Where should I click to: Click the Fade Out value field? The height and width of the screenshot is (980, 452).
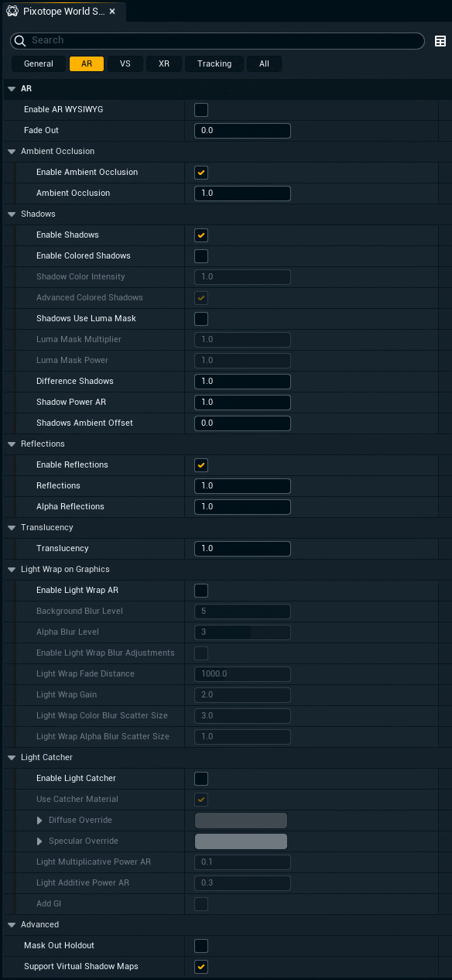click(242, 130)
